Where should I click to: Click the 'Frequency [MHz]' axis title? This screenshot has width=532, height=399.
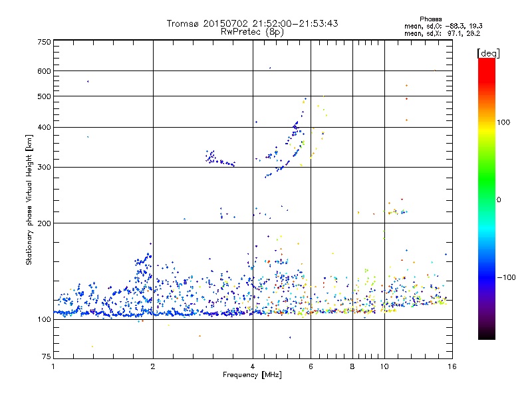coord(252,375)
